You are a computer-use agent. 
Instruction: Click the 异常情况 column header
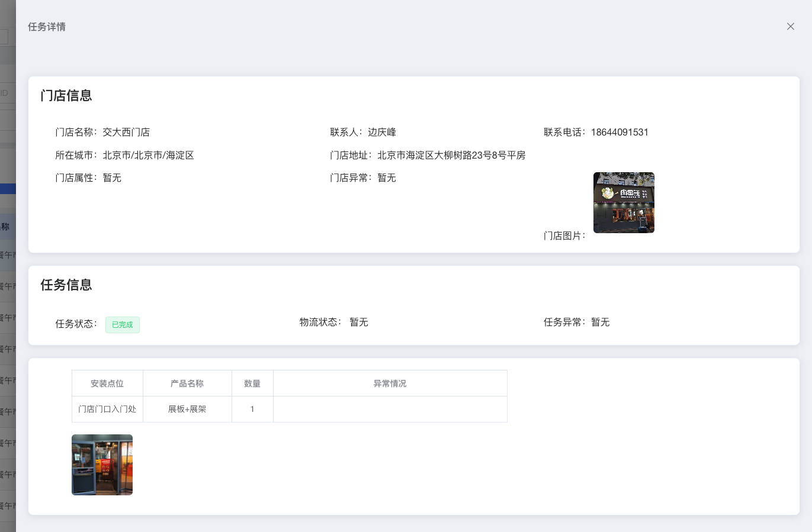pyautogui.click(x=390, y=383)
